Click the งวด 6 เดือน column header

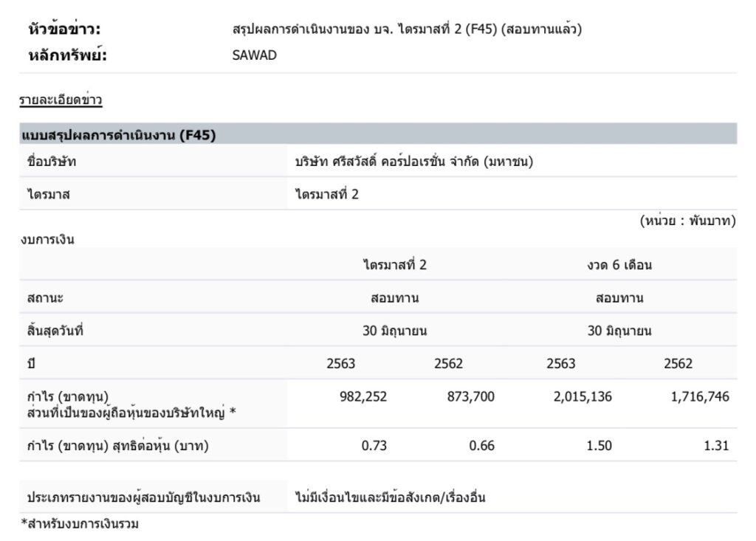click(x=619, y=265)
